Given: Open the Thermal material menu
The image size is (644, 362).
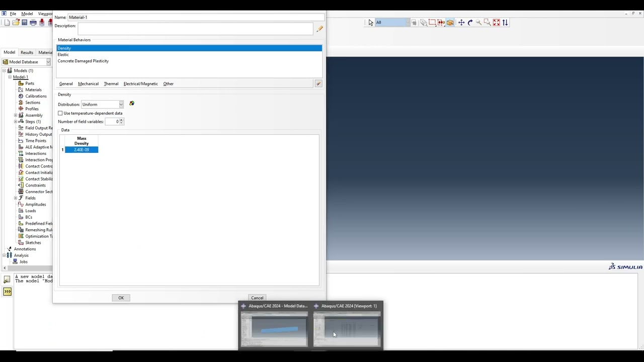Looking at the screenshot, I should coord(111,84).
